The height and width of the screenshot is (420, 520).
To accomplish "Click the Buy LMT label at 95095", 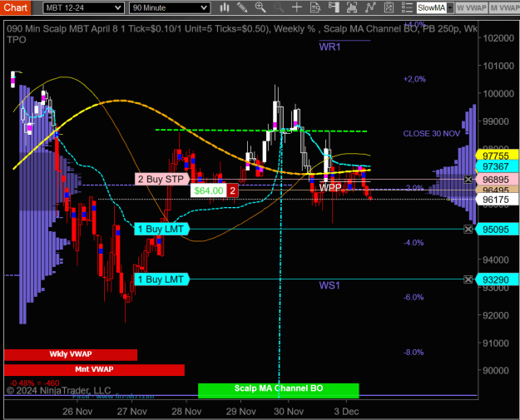I will tap(162, 229).
